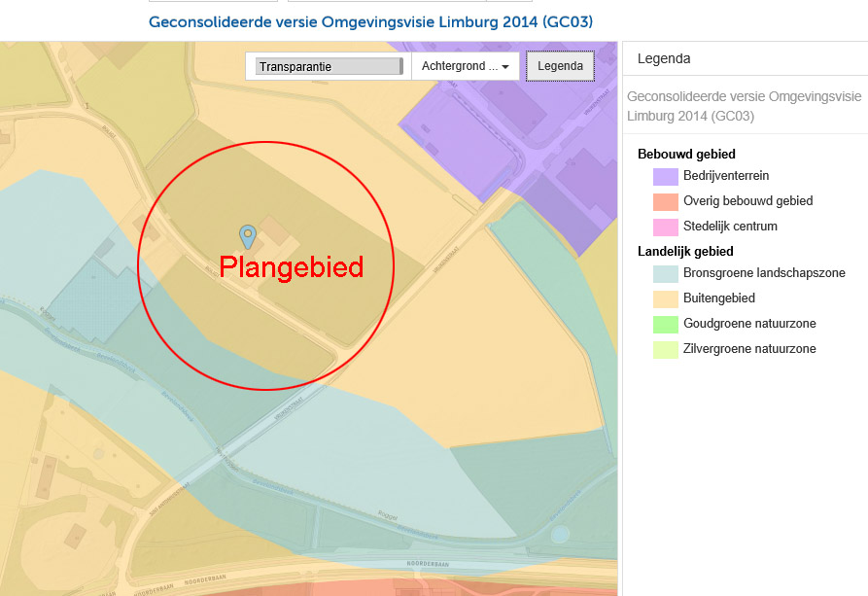
Task: Click the Legenda panel header
Action: coord(664,58)
